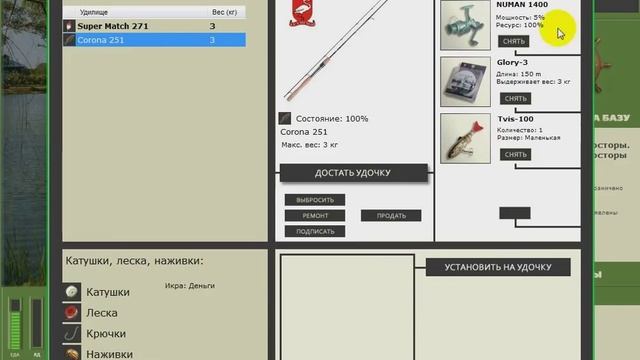
Task: Click the ПРОДАТЬ button
Action: [391, 216]
